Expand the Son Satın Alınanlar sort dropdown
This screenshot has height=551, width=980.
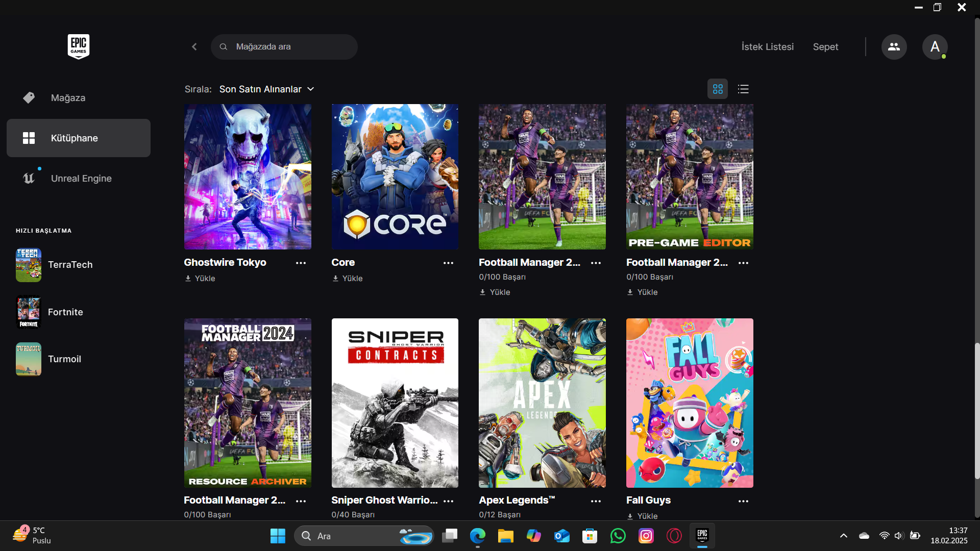pos(266,89)
